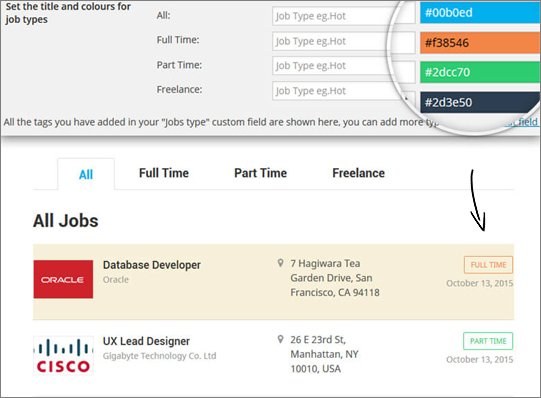This screenshot has height=398, width=541.
Task: Pick the dark #2d3e50 colour swatch
Action: click(480, 102)
